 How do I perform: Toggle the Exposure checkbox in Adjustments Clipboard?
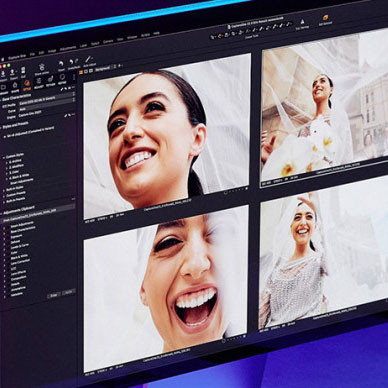(4, 239)
